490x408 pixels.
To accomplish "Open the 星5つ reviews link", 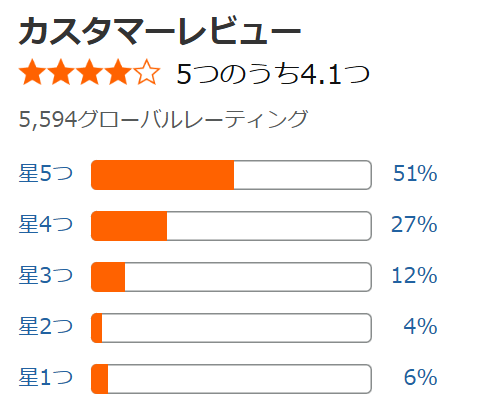I will [46, 173].
